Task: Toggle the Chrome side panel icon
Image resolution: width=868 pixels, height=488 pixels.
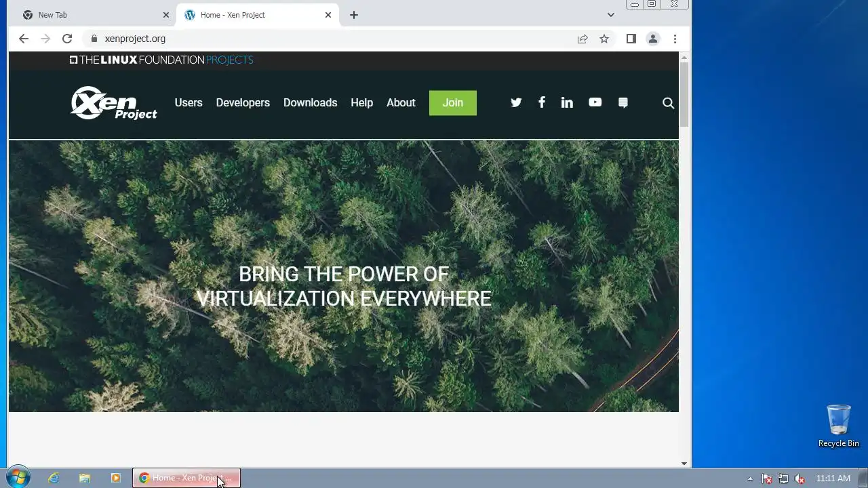Action: click(631, 39)
